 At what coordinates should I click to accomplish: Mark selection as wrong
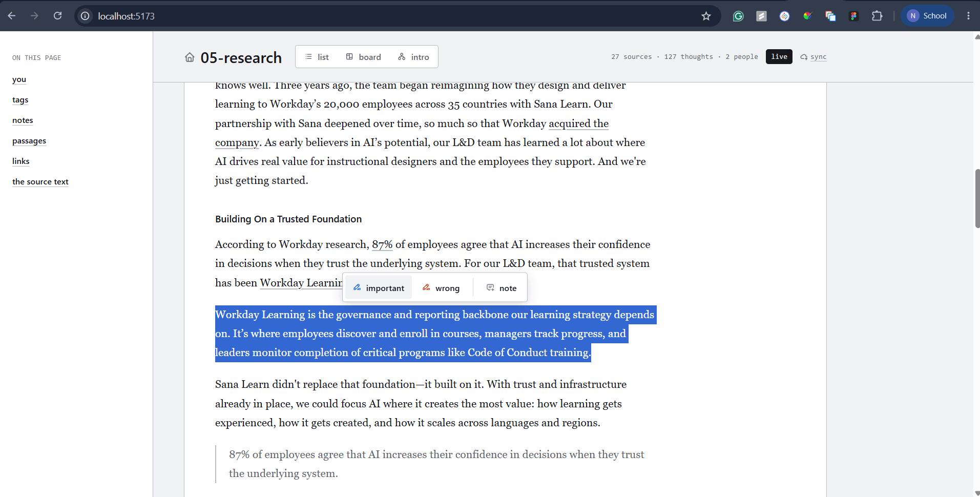pos(441,288)
